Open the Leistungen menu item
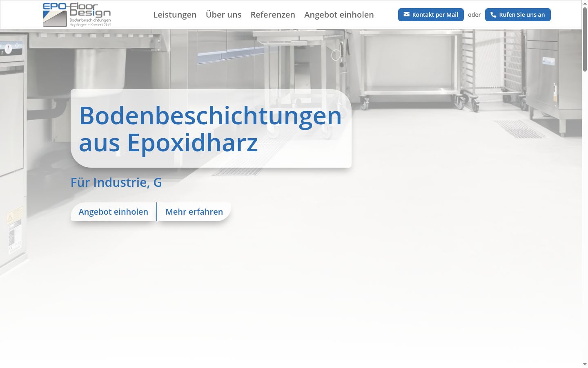The width and height of the screenshot is (588, 368). (175, 15)
